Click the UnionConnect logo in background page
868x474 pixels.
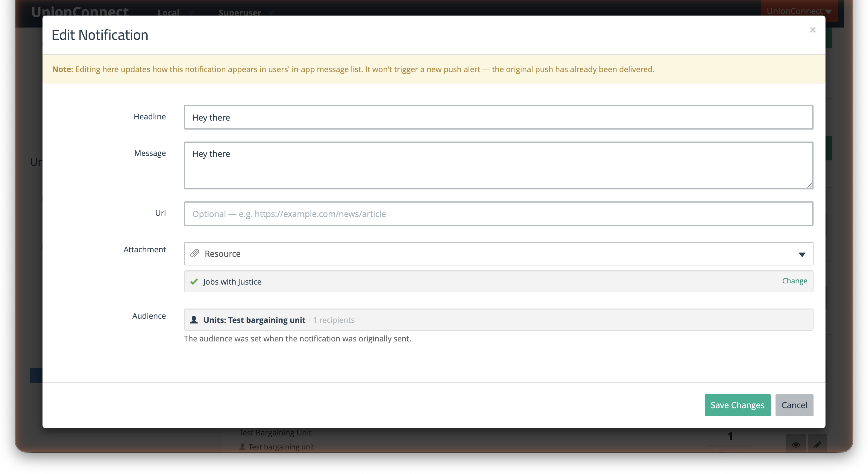pyautogui.click(x=80, y=11)
